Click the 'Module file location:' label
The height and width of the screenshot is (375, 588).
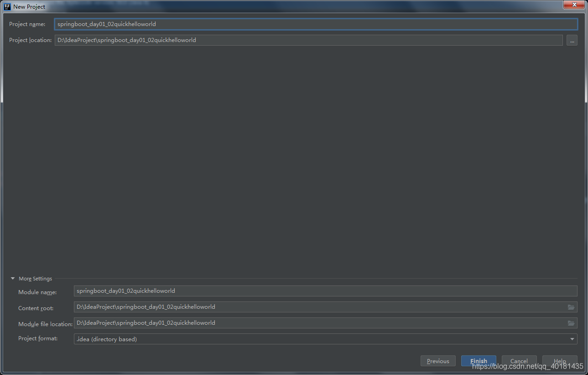(46, 324)
